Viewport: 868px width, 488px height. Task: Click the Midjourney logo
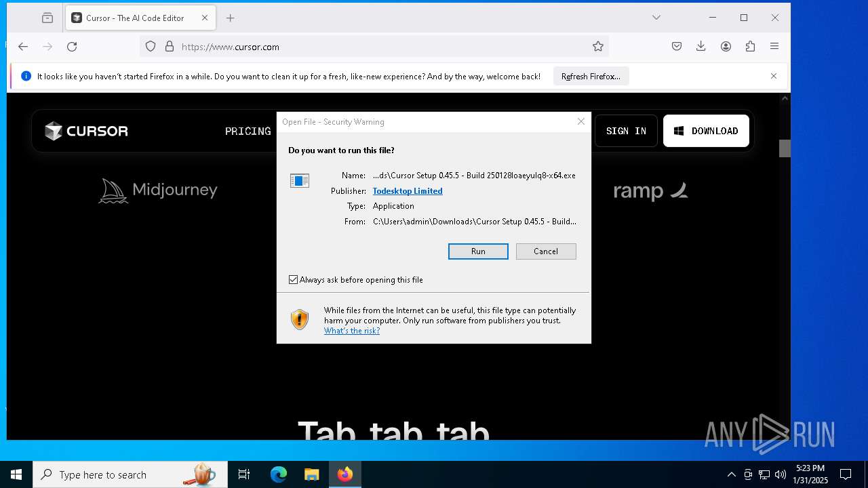click(x=158, y=190)
